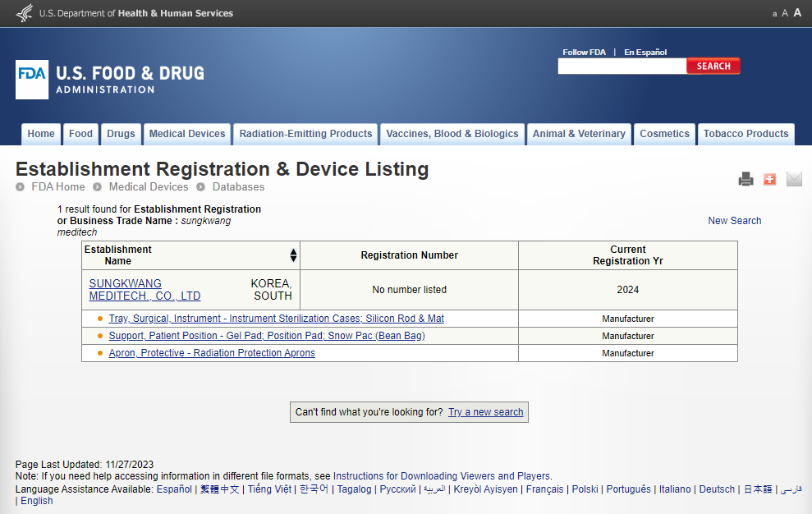
Task: Open Databases breadcrumb link
Action: click(x=238, y=186)
